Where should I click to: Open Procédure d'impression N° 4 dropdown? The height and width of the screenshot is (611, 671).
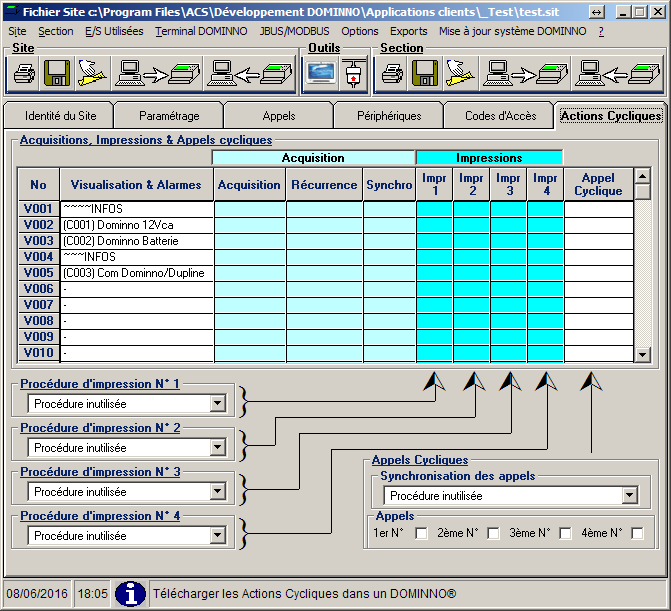[217, 536]
